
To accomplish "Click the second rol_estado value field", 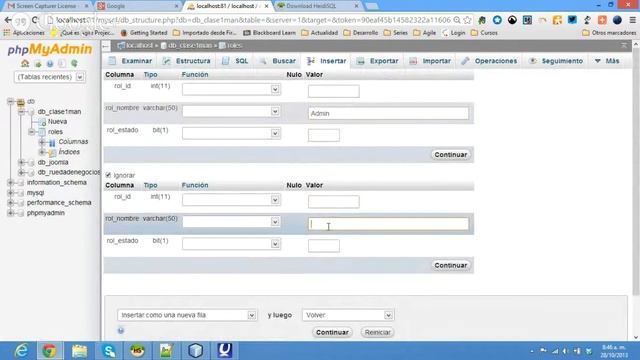I will point(324,246).
